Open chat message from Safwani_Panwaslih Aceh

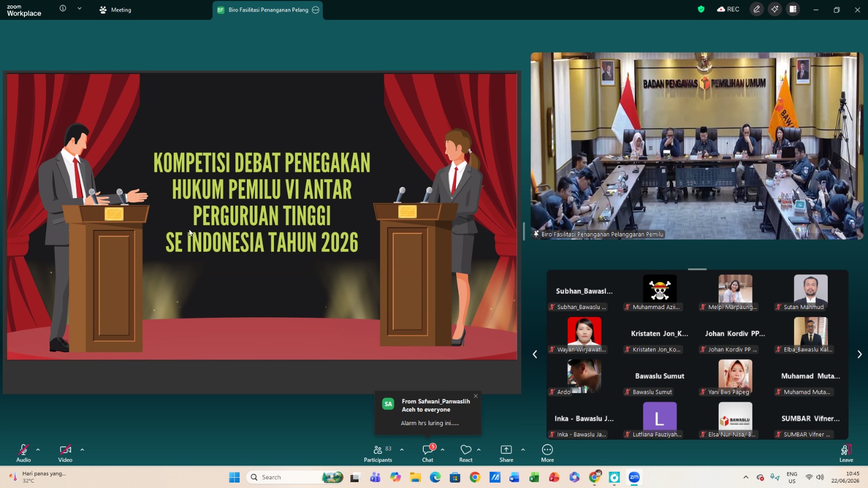tap(427, 413)
